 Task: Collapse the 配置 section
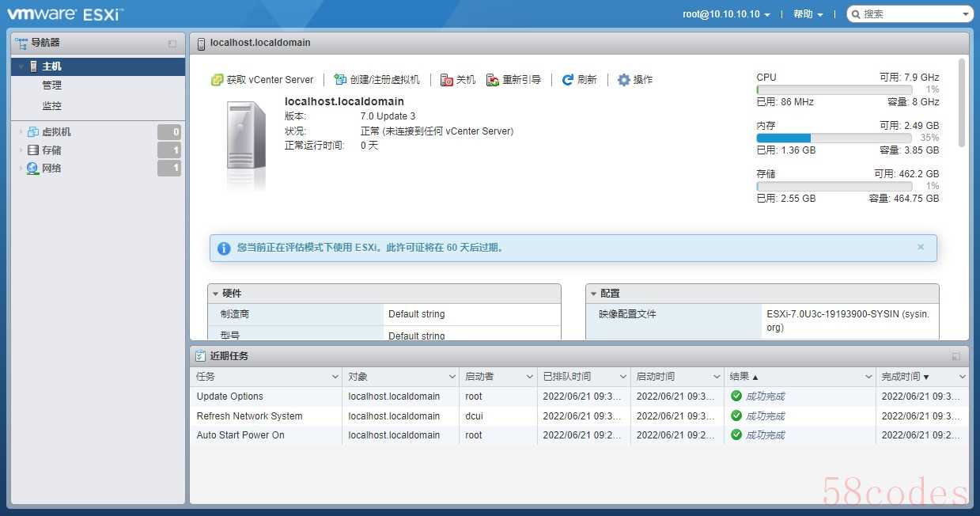click(593, 294)
